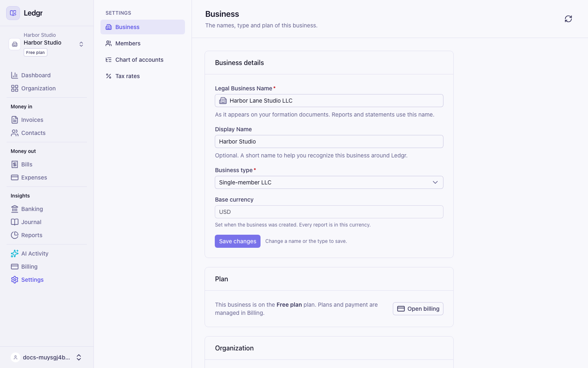Open the Invoices page
This screenshot has height=368, width=588.
tap(47, 120)
